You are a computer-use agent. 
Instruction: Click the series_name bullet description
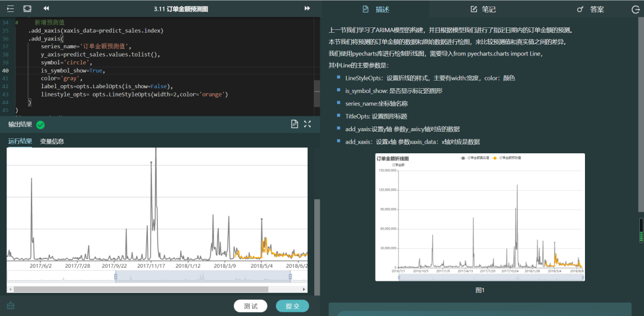[x=377, y=104]
